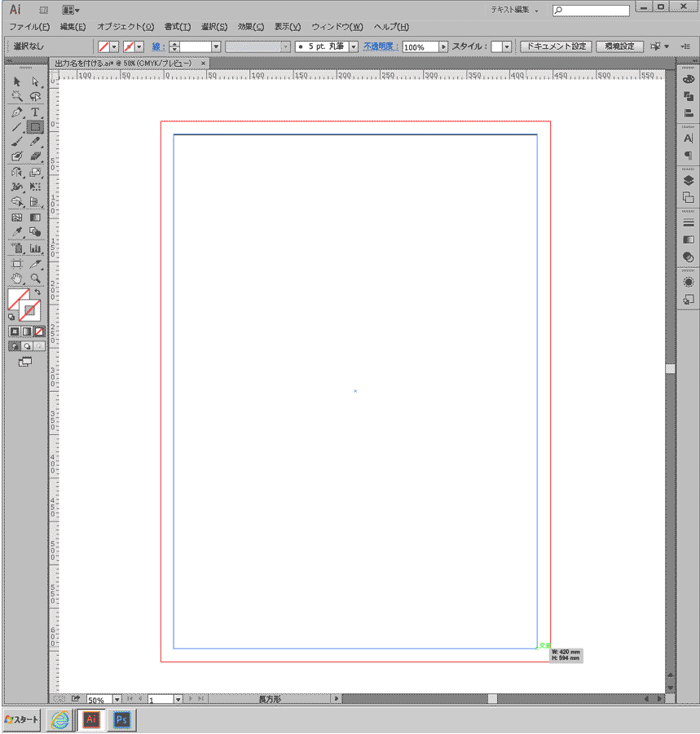Open the Layers panel icon

(x=689, y=181)
